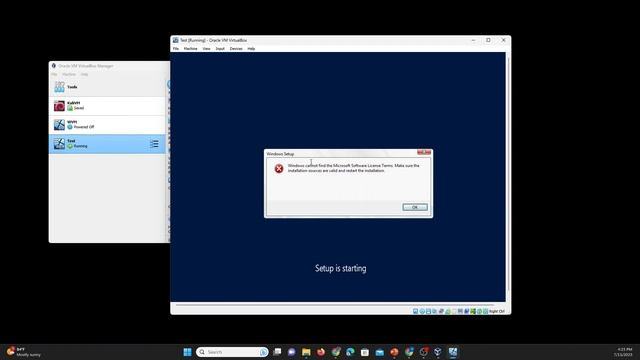Open Microsoft Store from the taskbar
The height and width of the screenshot is (360, 640).
coord(365,352)
